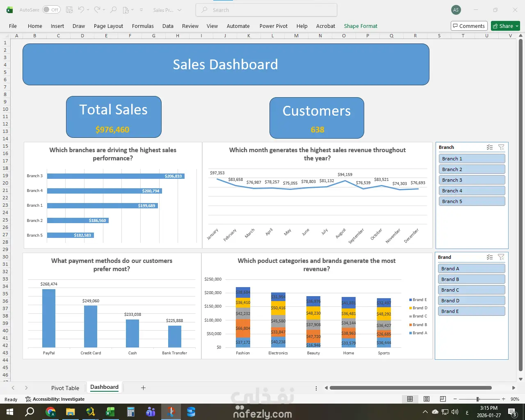Launch Chrome from the taskbar
The width and height of the screenshot is (525, 420).
50,412
